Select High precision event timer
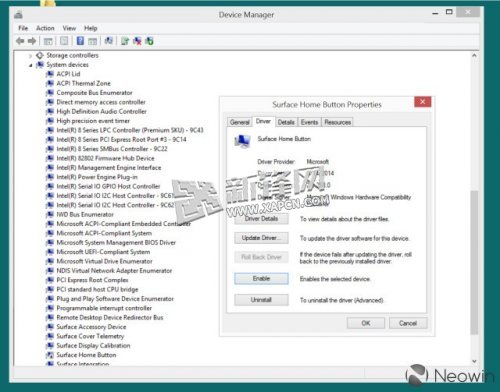 pos(93,121)
